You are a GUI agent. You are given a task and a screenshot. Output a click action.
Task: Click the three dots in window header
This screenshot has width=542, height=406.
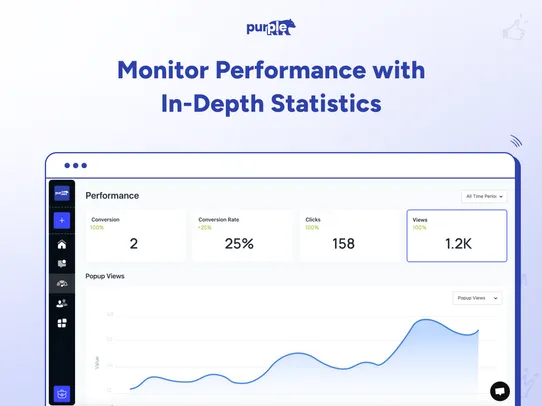(x=76, y=166)
